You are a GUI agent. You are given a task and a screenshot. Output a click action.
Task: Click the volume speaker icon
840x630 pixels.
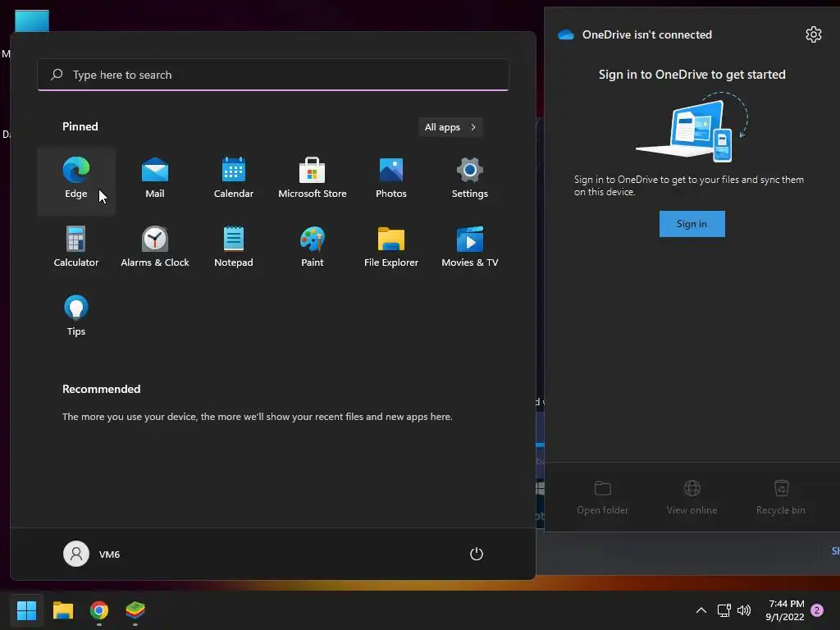pos(744,610)
